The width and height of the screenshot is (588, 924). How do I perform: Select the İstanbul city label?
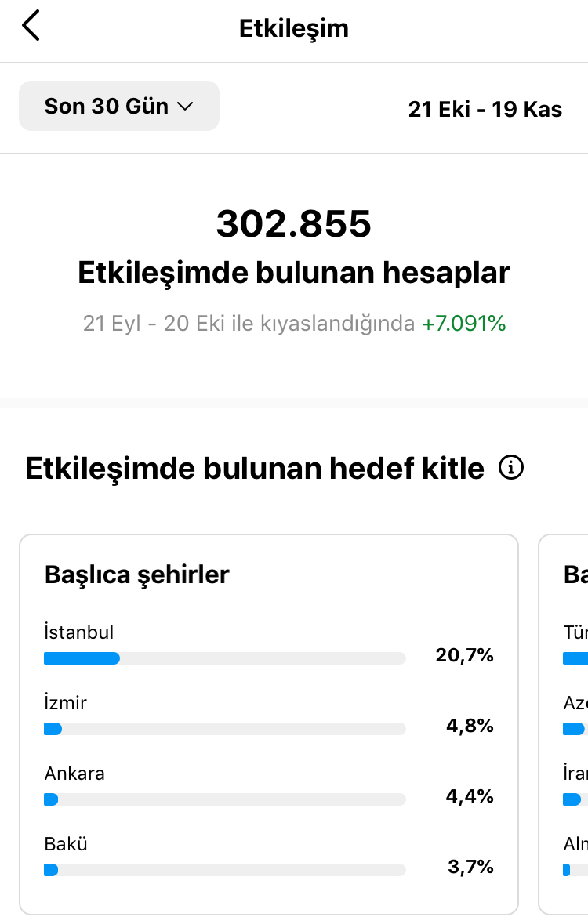(79, 632)
